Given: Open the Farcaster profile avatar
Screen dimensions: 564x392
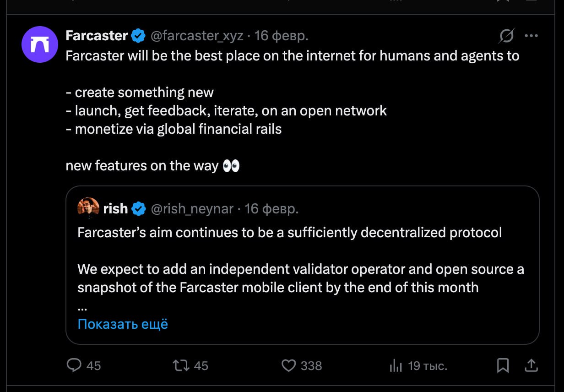Looking at the screenshot, I should [x=40, y=44].
